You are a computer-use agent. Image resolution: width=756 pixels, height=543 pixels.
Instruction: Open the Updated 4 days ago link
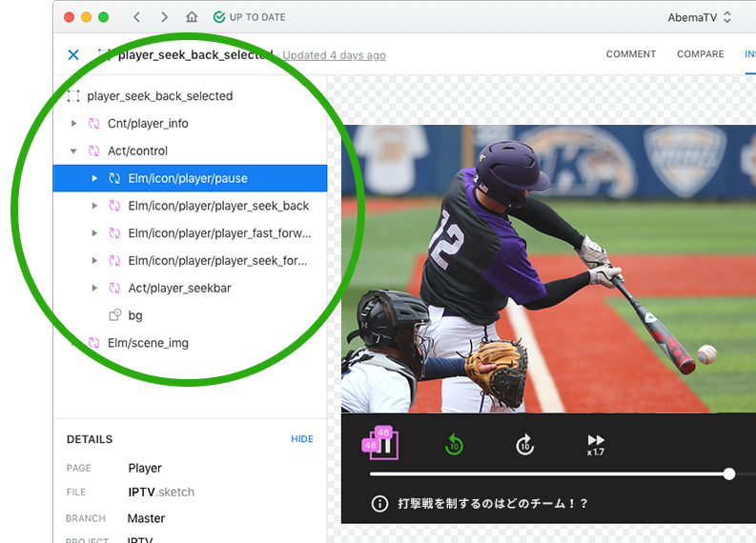click(x=334, y=55)
